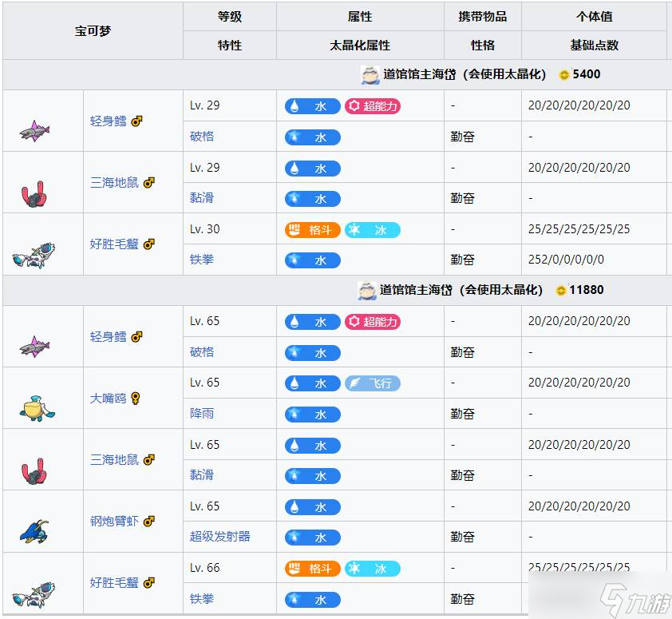Image resolution: width=672 pixels, height=619 pixels.
Task: Click the 钢炮臂虾 sprite image
Action: coord(34,532)
